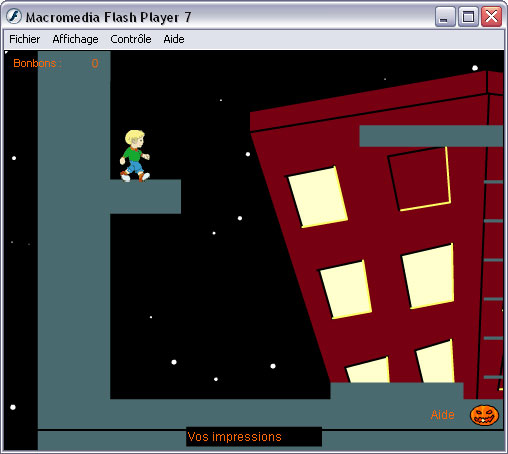Click the gray platform under the boy
The height and width of the screenshot is (454, 508).
(146, 197)
